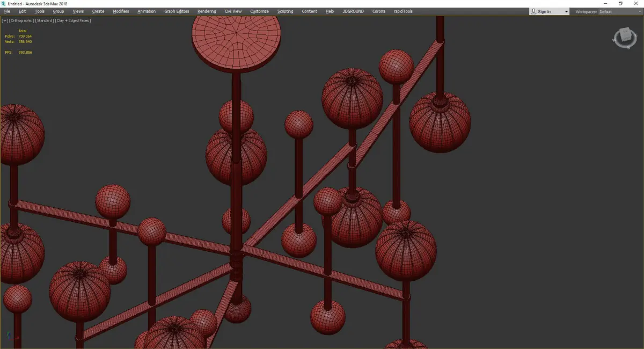Viewport: 644px width, 349px height.
Task: Minimize the 3ds Max window
Action: (605, 4)
